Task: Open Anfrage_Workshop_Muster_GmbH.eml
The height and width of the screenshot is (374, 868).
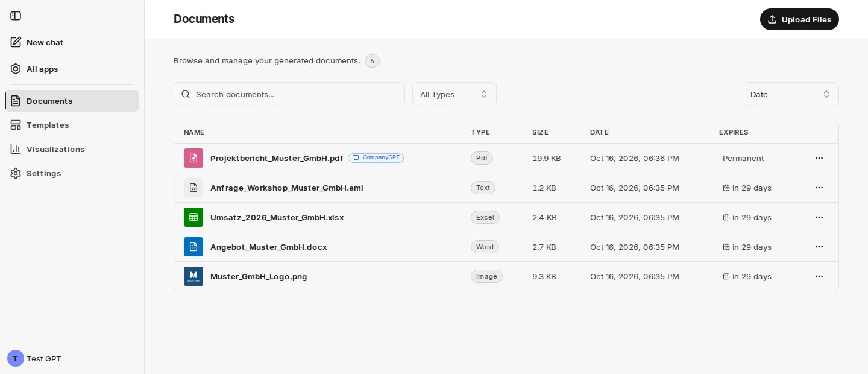Action: (x=287, y=188)
